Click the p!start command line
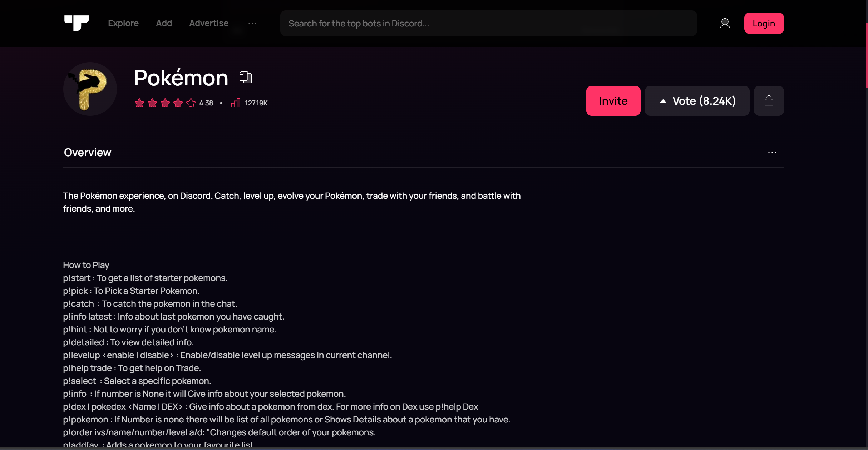 point(145,278)
